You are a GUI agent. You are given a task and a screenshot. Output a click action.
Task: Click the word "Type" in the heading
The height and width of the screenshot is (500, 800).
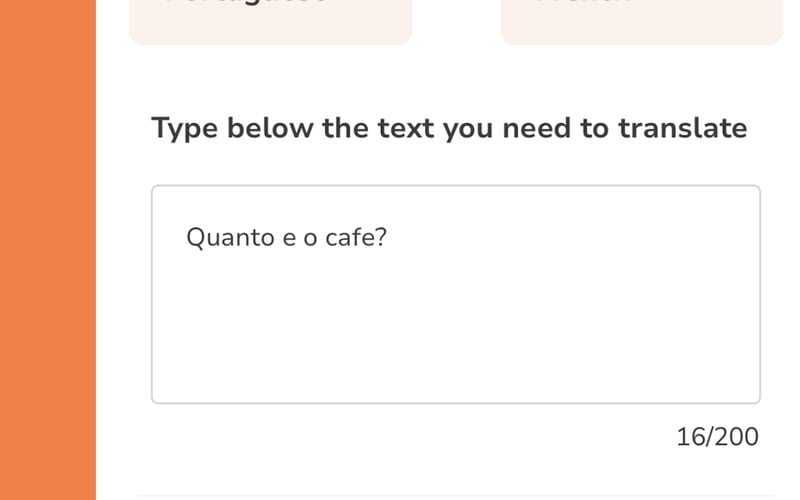pyautogui.click(x=184, y=129)
